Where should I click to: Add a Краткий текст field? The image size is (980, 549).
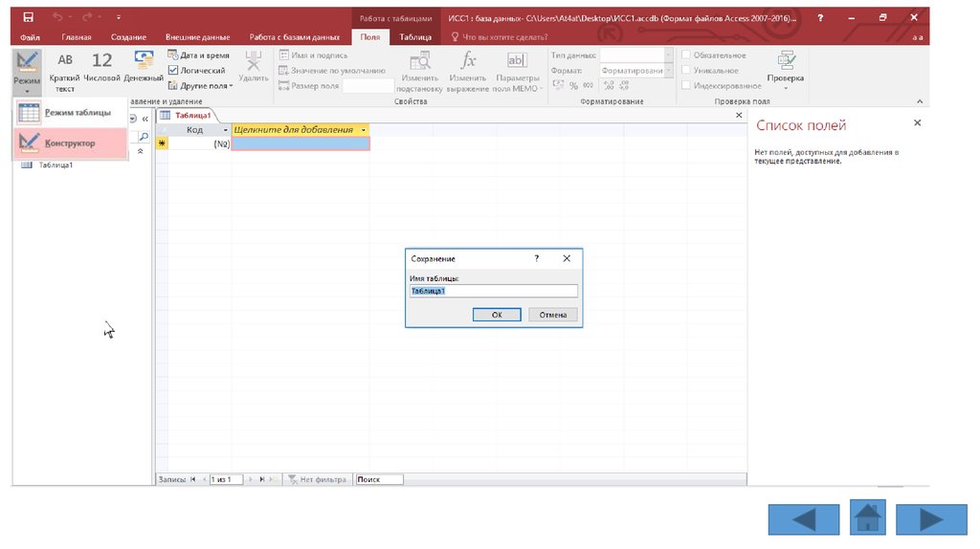click(64, 71)
